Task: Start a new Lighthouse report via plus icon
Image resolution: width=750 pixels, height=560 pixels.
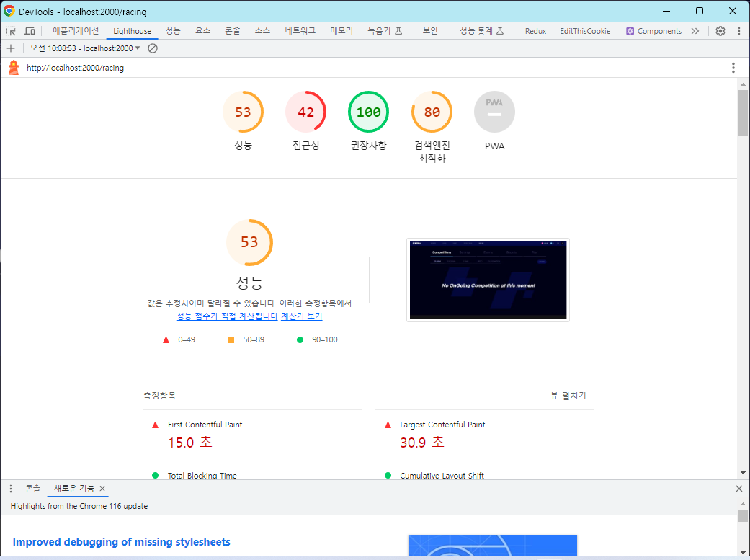Action: [x=11, y=48]
